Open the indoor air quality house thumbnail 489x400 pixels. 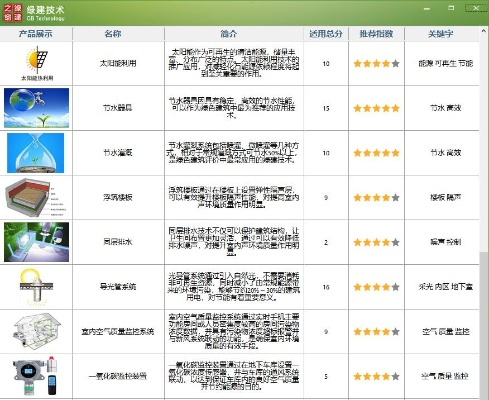point(37,331)
